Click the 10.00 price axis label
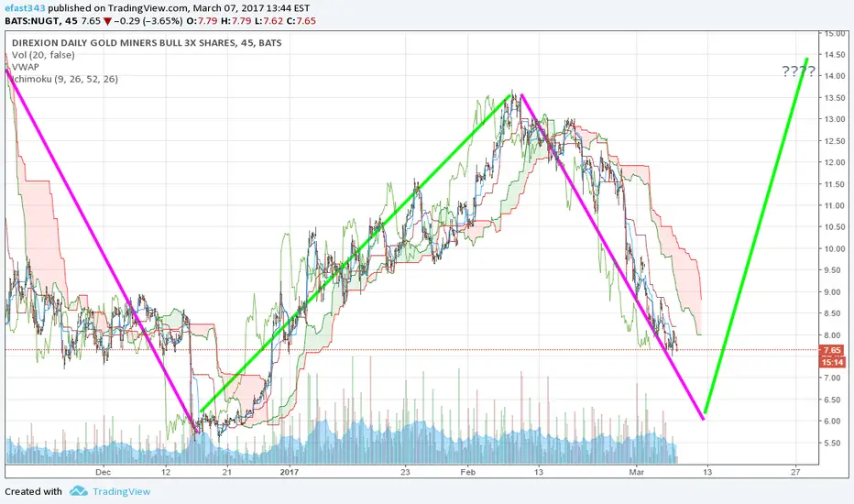The image size is (854, 504). 835,249
